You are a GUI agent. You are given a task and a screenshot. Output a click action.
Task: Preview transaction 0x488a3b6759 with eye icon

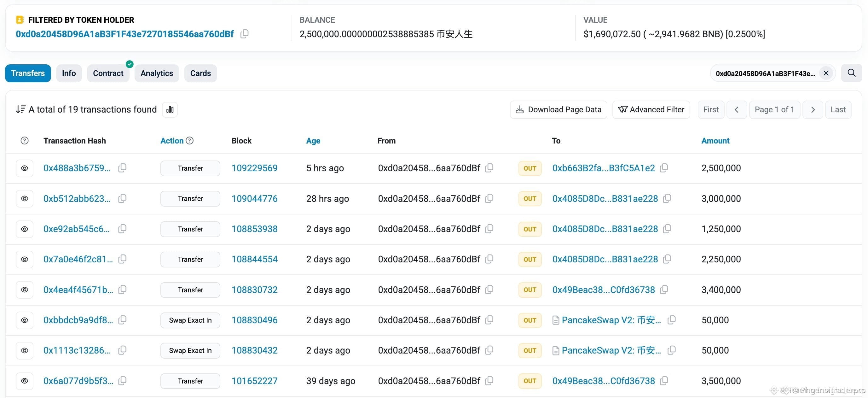(x=25, y=168)
